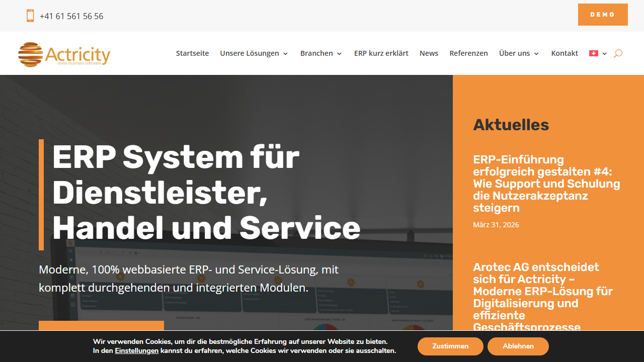This screenshot has width=644, height=362.
Task: Click the Actricity logo
Action: [64, 54]
